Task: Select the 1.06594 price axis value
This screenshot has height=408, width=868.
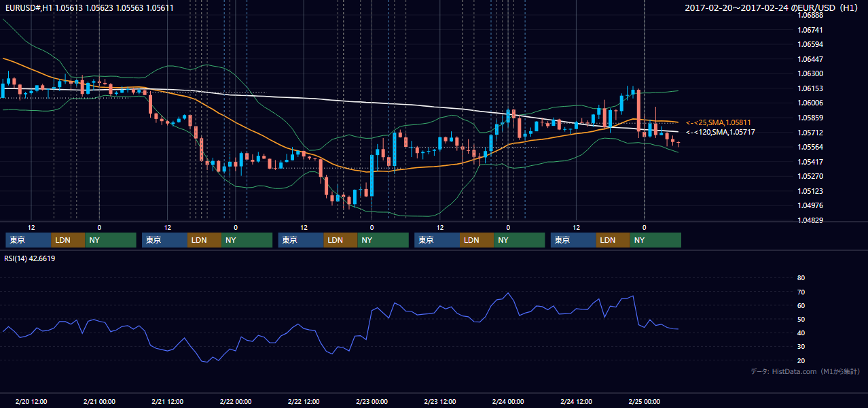Action: click(810, 45)
